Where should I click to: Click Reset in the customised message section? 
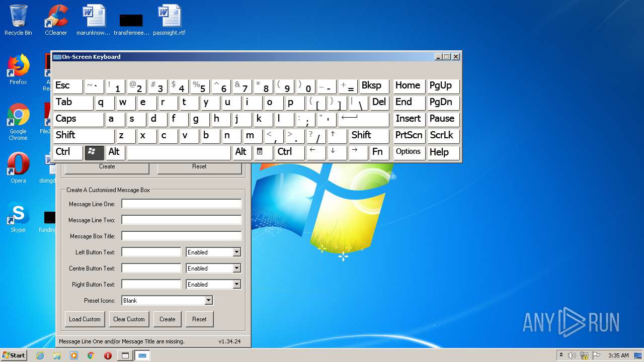click(x=199, y=319)
